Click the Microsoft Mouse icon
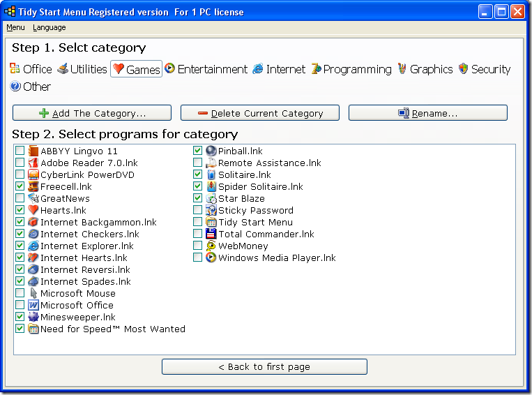 click(x=33, y=293)
